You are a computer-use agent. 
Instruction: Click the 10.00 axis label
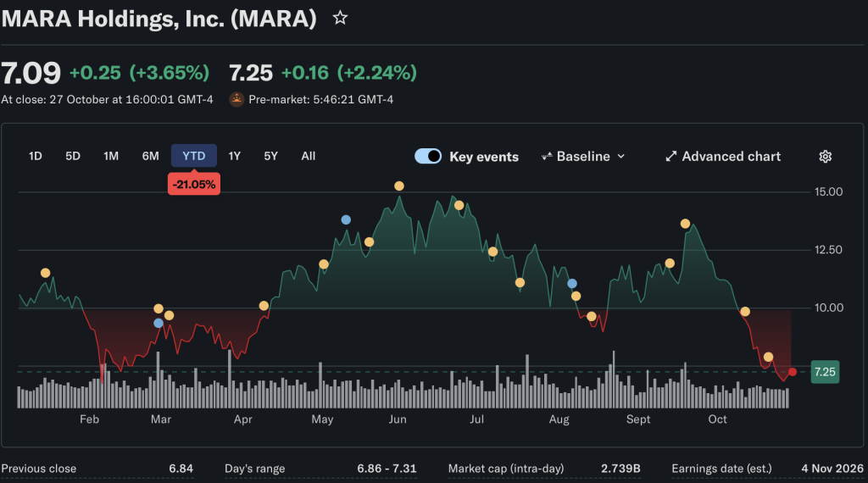click(828, 308)
